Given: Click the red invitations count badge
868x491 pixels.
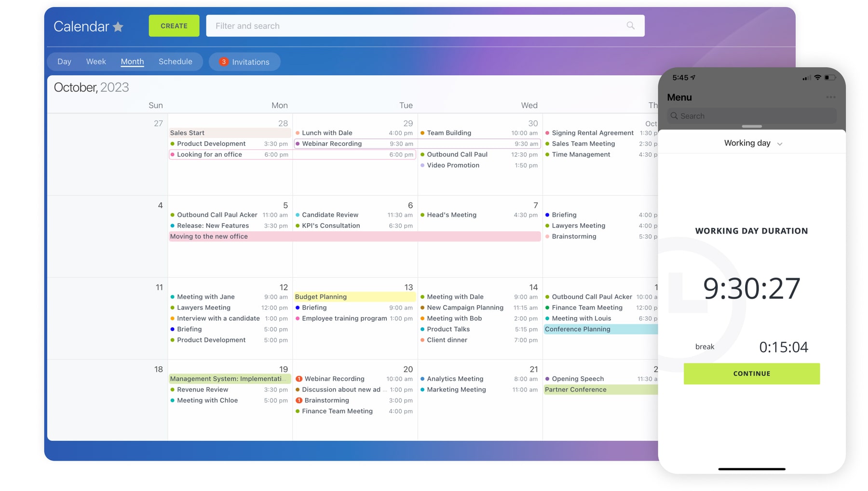Looking at the screenshot, I should pyautogui.click(x=223, y=62).
